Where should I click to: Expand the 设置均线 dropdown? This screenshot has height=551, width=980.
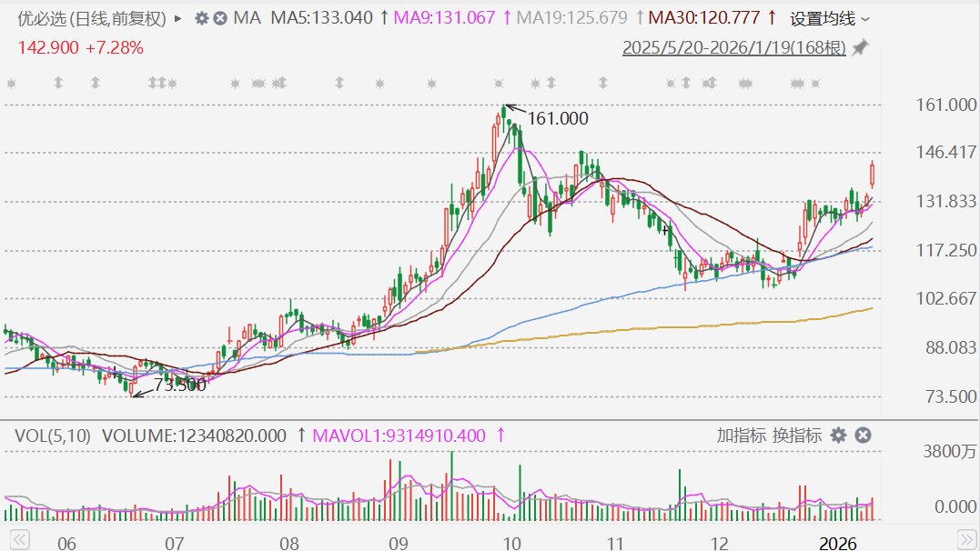point(829,18)
